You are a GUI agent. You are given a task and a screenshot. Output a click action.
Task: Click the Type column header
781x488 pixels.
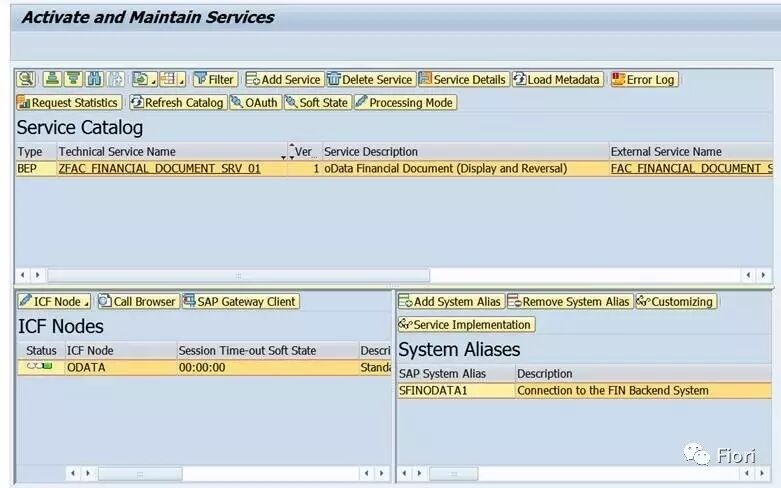(36, 151)
